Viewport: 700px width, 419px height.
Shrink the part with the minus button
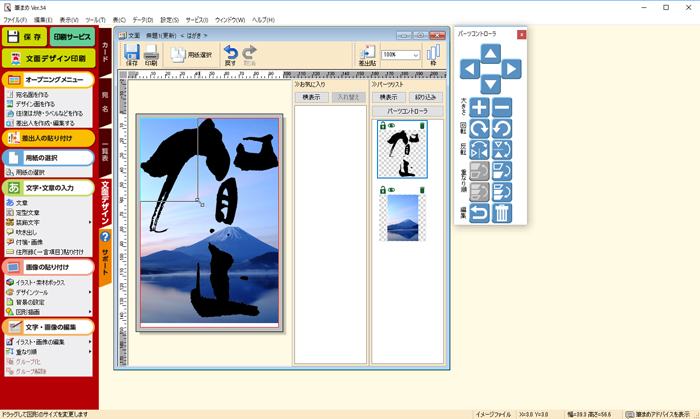coord(503,108)
